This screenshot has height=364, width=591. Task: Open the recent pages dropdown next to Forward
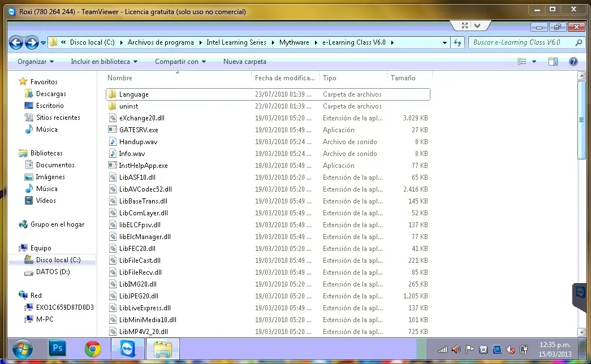click(43, 43)
